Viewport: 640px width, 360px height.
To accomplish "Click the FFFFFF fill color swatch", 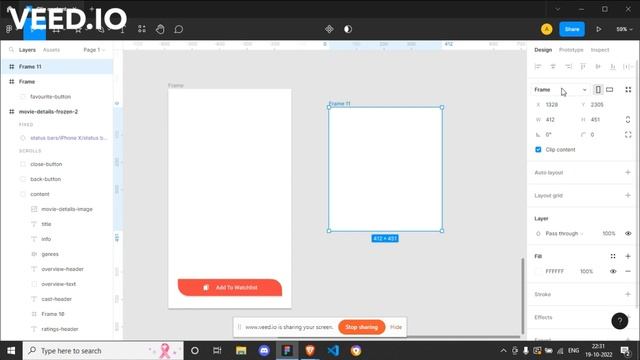I will coord(538,271).
